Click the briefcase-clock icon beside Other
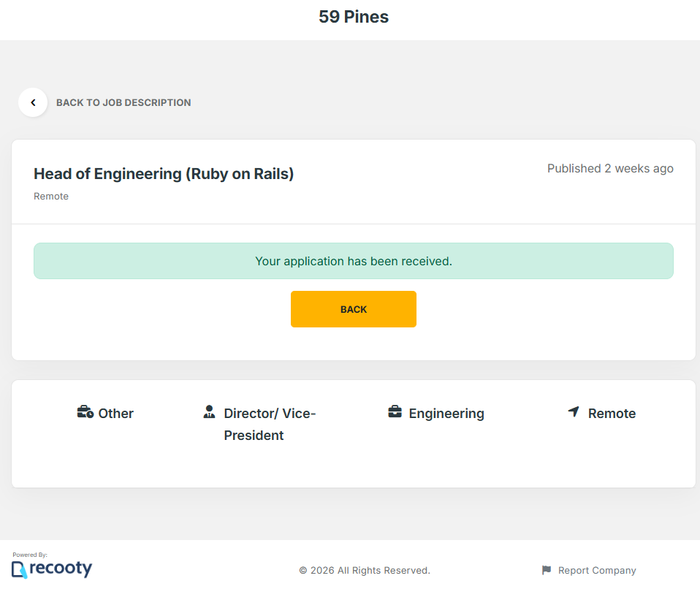 [85, 412]
